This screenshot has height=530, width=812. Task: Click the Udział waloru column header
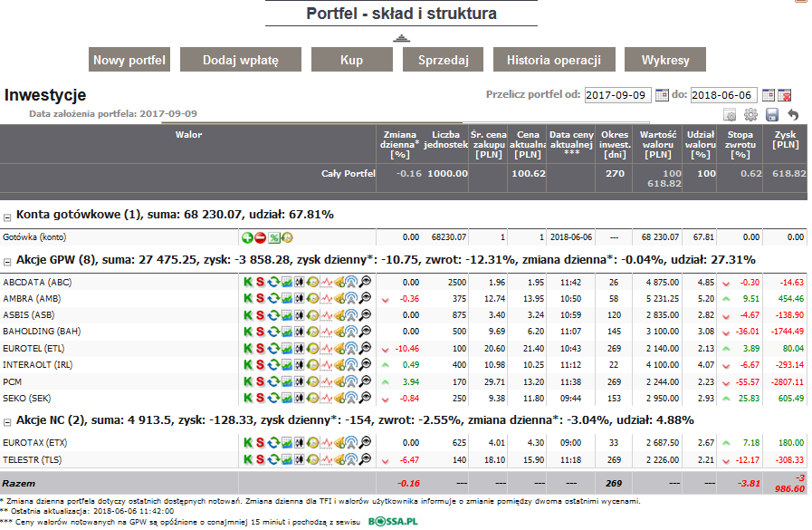tap(700, 145)
